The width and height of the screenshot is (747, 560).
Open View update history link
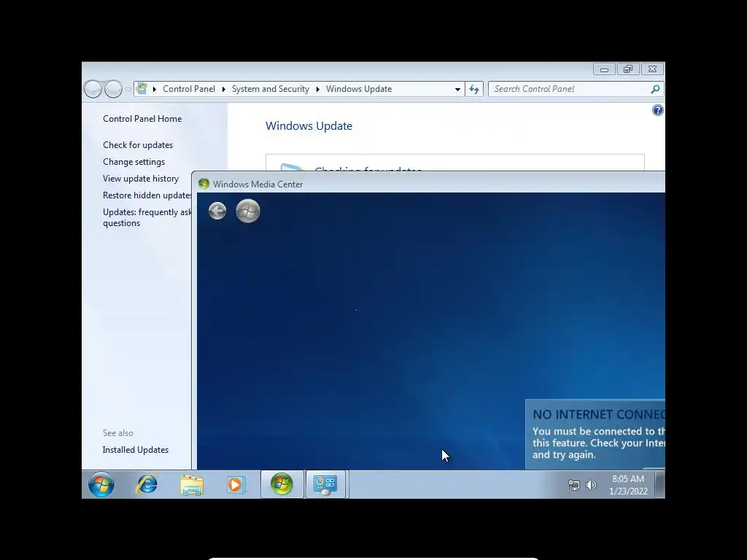click(x=141, y=179)
